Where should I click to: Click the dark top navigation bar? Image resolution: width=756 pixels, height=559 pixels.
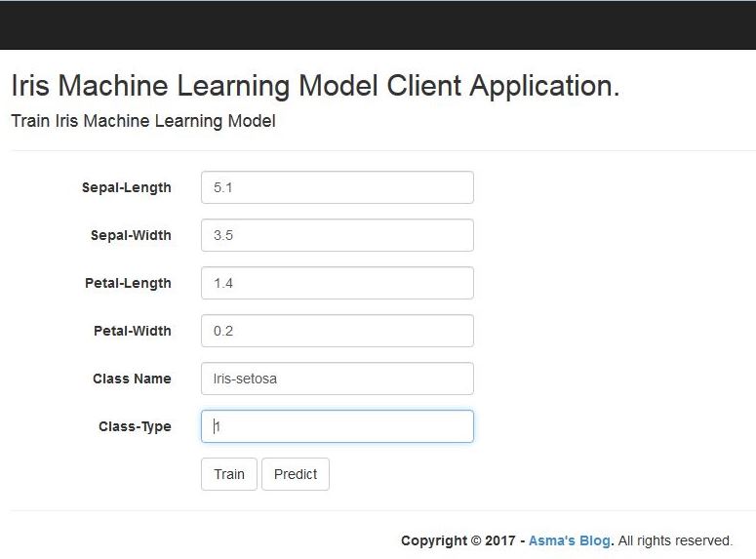coord(378,24)
